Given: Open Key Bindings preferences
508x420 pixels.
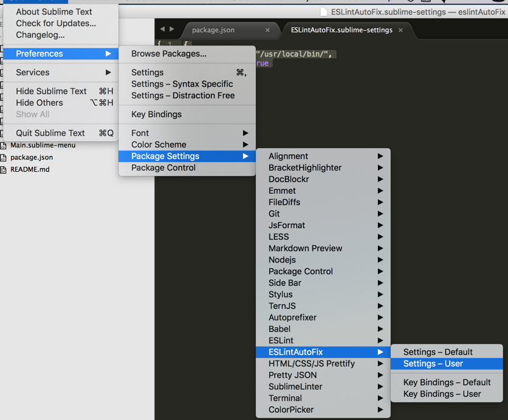Looking at the screenshot, I should point(187,115).
